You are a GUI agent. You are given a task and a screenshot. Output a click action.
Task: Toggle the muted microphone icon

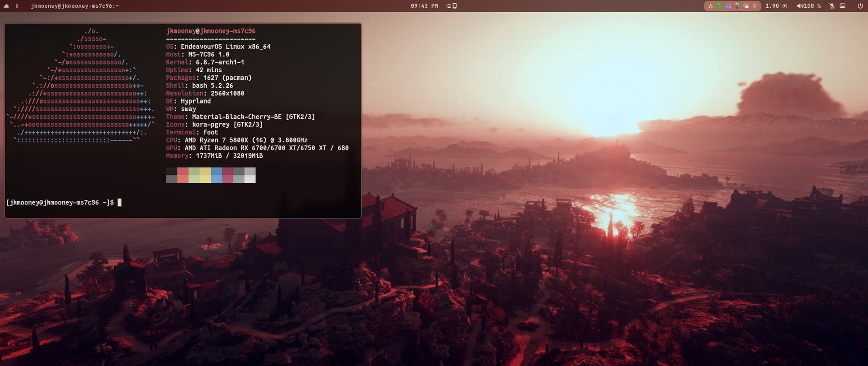(x=831, y=6)
